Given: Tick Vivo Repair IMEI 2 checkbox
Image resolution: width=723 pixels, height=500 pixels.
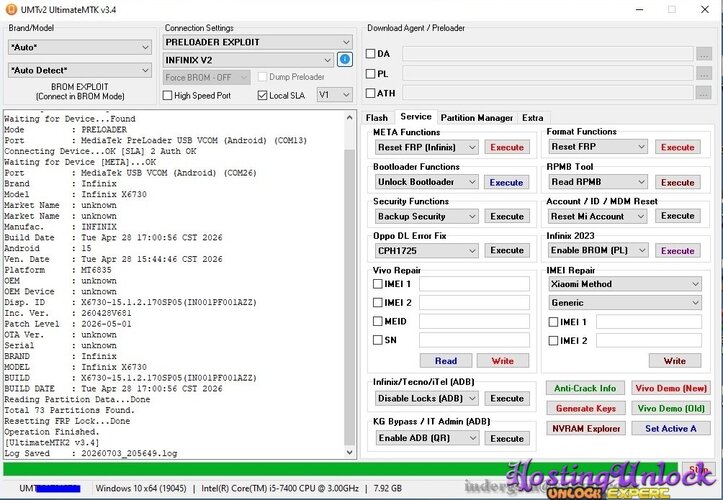Looking at the screenshot, I should point(378,303).
